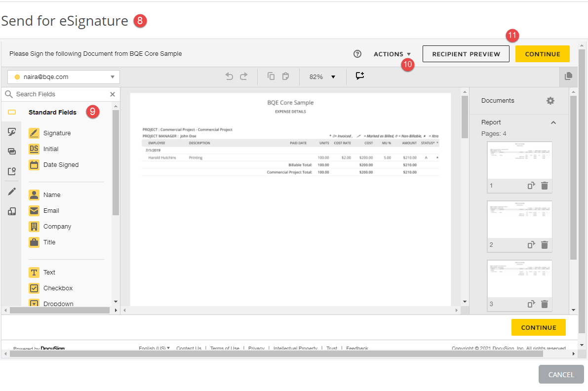Click the top CONTINUE button
The height and width of the screenshot is (391, 588).
[542, 54]
